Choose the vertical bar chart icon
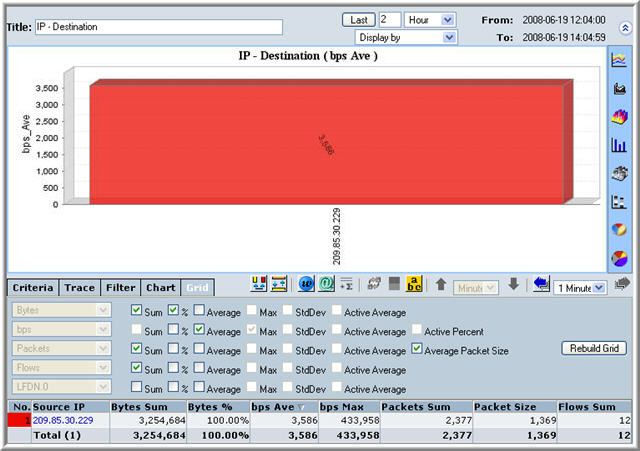Screen dimensions: 640x451 (x=619, y=145)
